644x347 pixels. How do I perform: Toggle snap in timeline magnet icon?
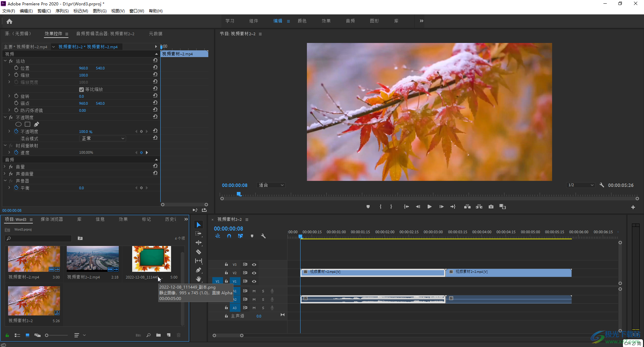tap(229, 236)
